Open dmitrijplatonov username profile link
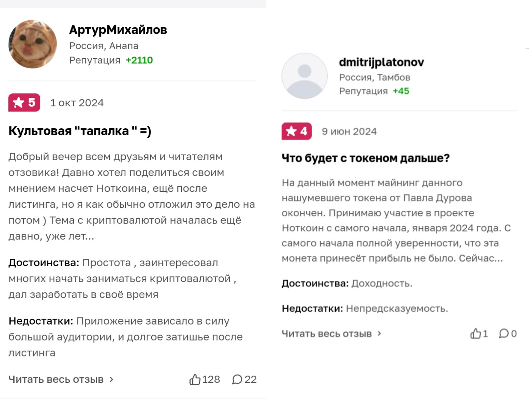Screen dimensions: 532x399 [381, 62]
